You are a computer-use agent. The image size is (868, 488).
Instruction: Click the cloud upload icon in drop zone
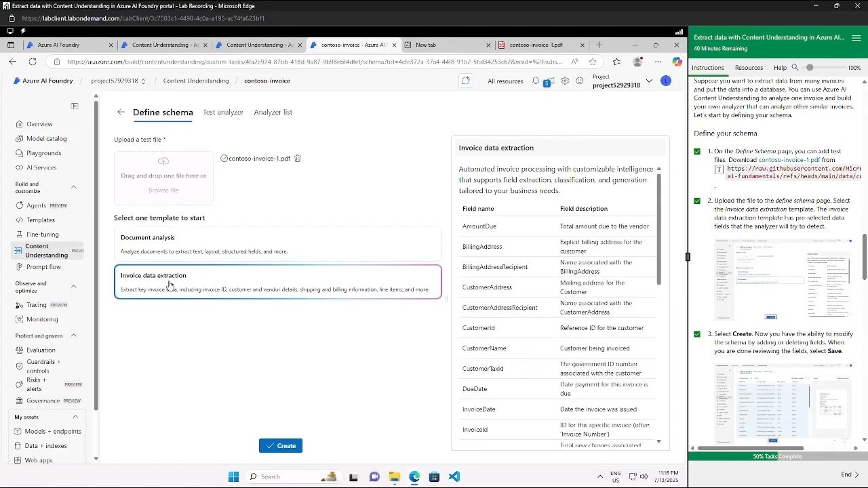(x=163, y=161)
